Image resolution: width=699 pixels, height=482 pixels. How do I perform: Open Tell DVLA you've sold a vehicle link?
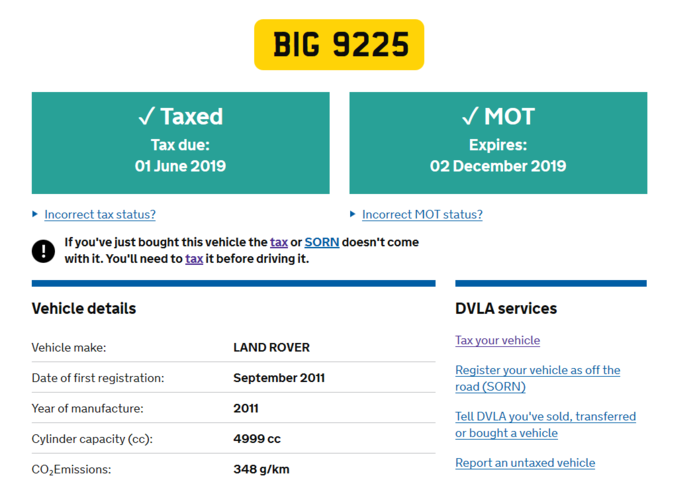(x=545, y=424)
